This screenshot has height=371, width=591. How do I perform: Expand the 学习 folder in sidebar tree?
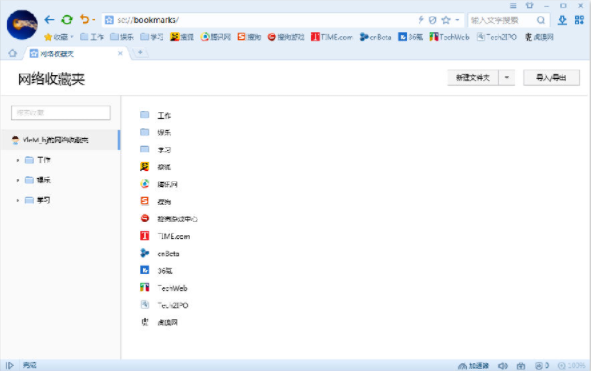(17, 200)
